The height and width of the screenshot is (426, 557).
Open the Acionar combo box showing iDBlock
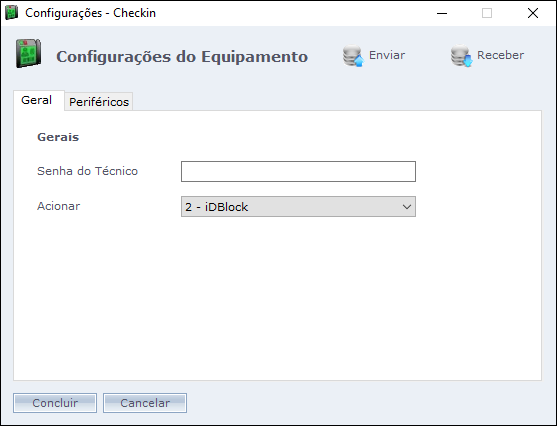298,206
